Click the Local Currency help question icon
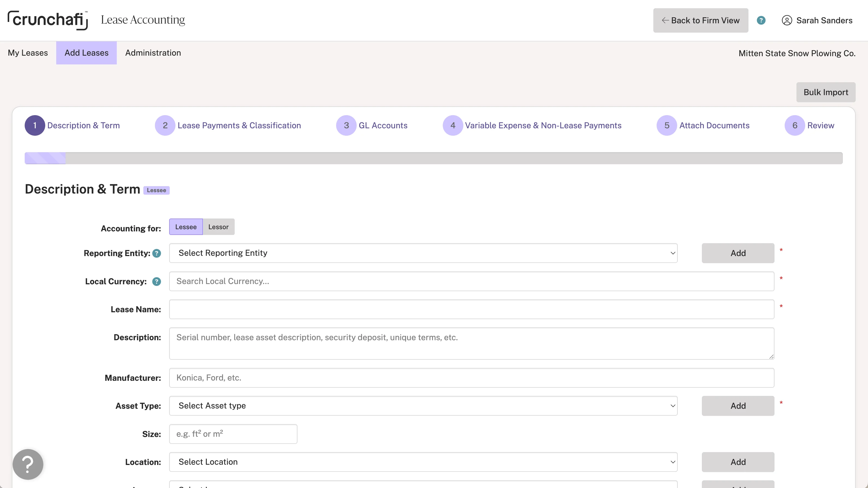This screenshot has width=868, height=488. 156,281
